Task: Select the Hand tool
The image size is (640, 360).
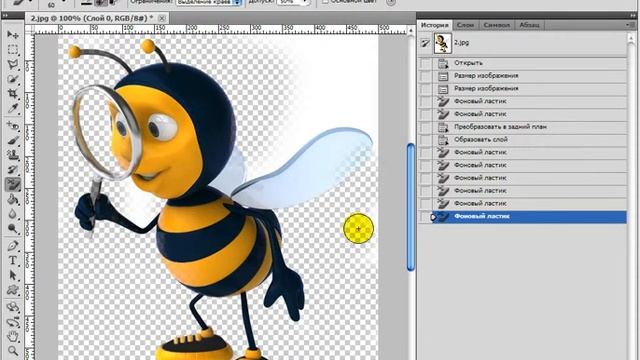Action: tap(13, 336)
